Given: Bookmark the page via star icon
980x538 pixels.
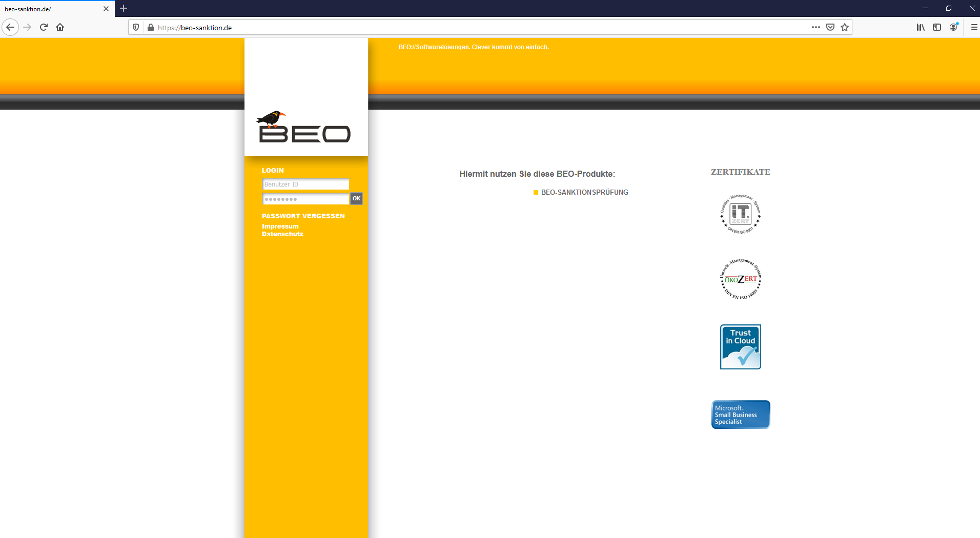Looking at the screenshot, I should (x=844, y=27).
